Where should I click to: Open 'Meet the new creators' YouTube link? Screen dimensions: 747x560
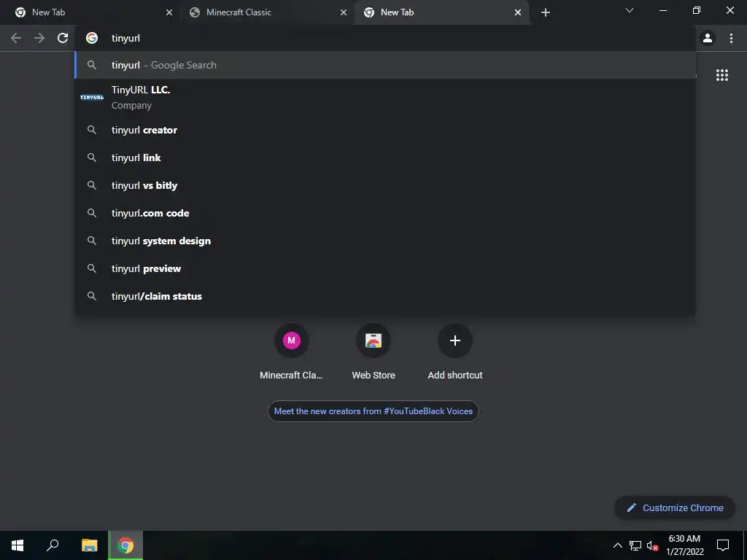[373, 411]
